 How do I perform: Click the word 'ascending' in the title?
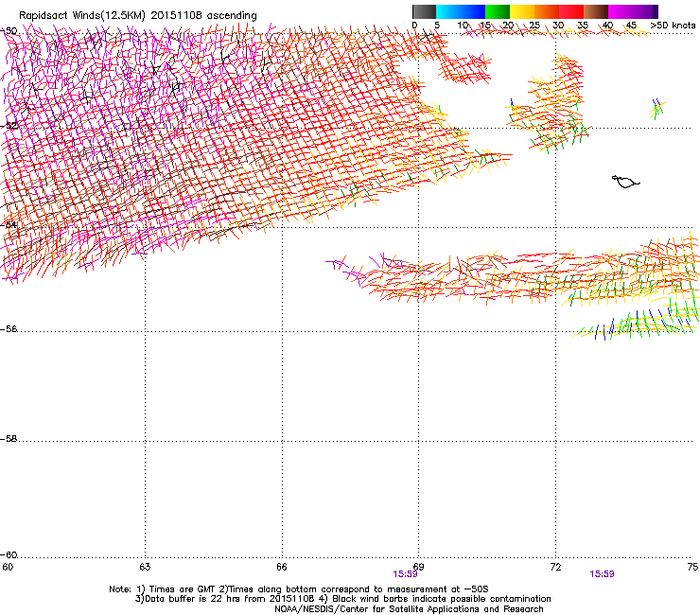231,16
